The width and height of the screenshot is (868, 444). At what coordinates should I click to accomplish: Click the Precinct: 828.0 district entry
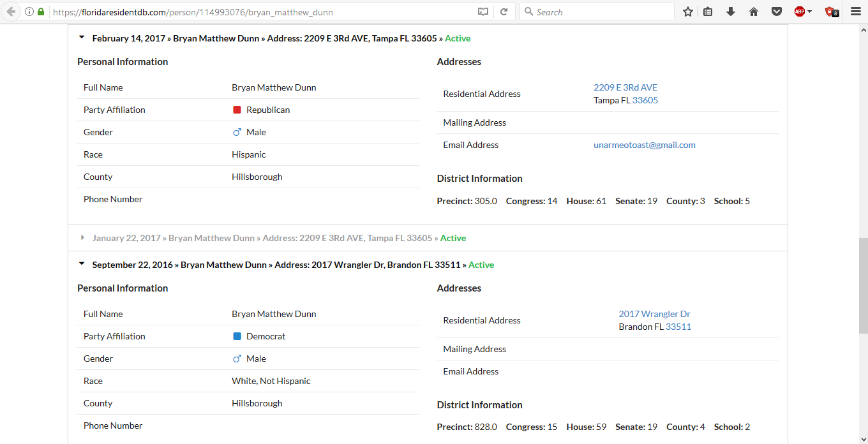pyautogui.click(x=467, y=427)
